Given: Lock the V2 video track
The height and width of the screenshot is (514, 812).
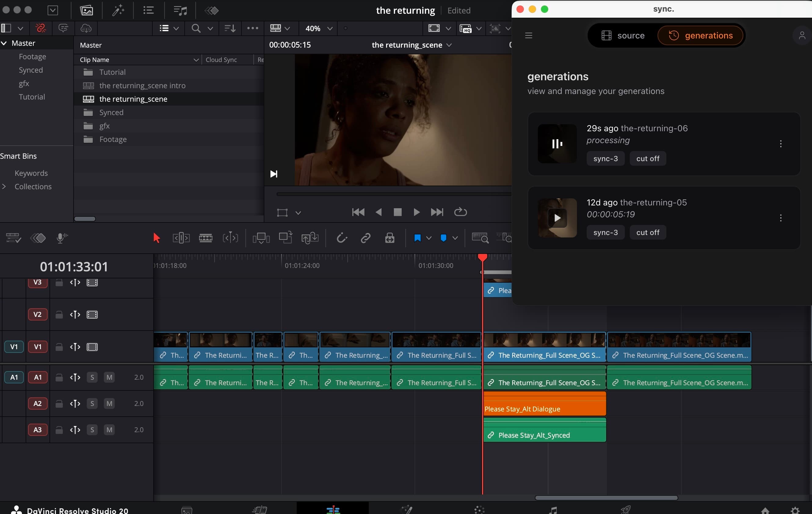Looking at the screenshot, I should point(59,315).
